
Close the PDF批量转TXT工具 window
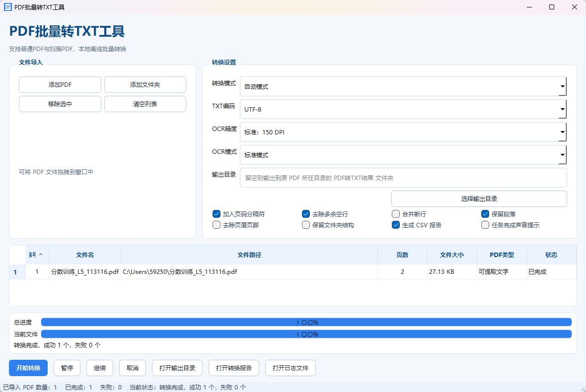575,7
